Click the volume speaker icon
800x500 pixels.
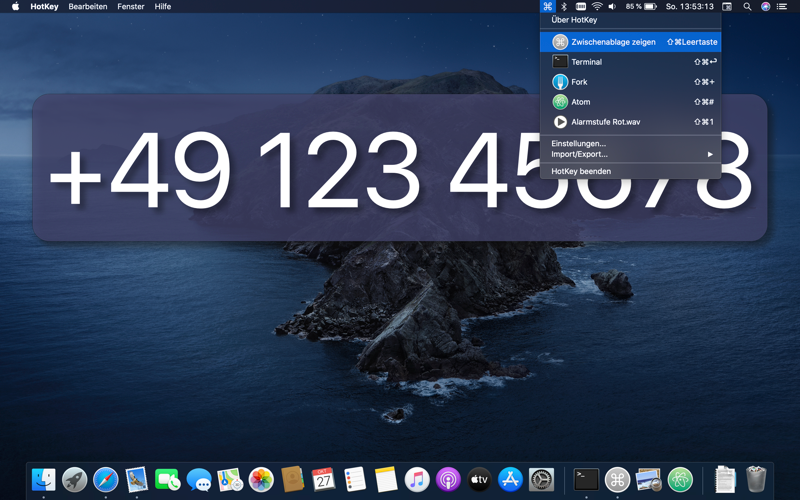pyautogui.click(x=612, y=7)
